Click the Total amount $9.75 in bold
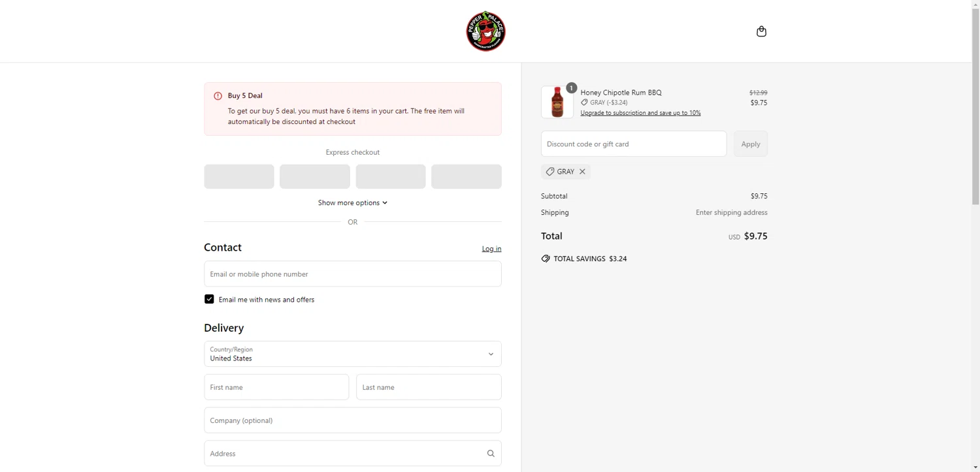980x472 pixels. (x=756, y=236)
